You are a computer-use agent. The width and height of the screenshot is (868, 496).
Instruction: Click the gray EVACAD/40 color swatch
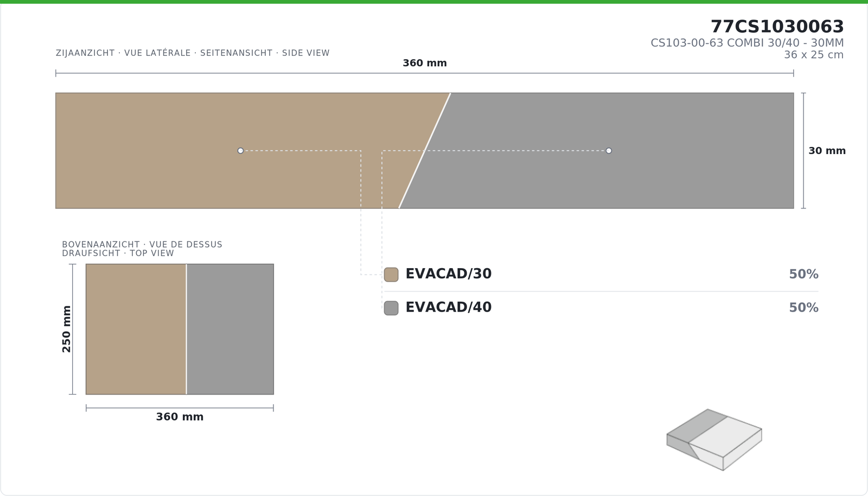tap(391, 308)
